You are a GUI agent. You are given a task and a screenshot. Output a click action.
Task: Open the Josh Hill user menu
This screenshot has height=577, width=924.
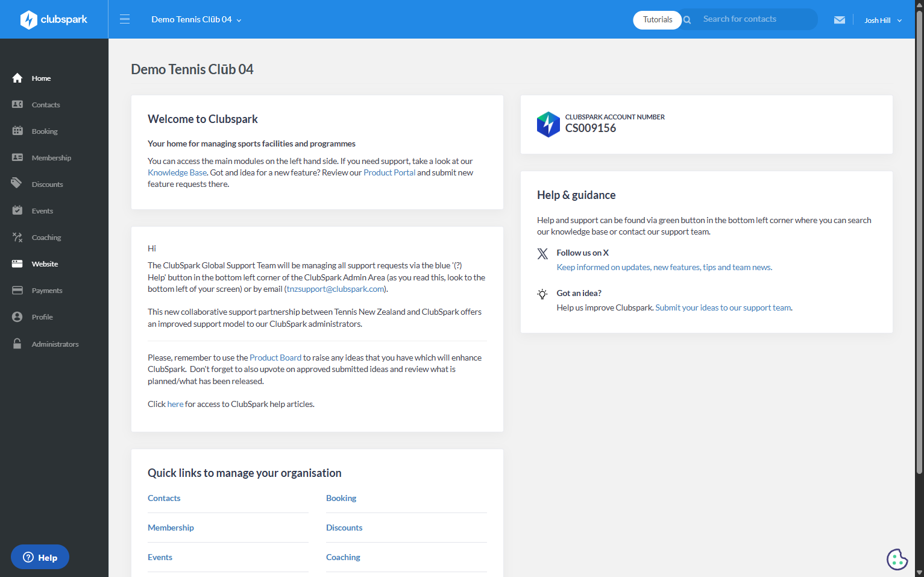[x=883, y=20]
